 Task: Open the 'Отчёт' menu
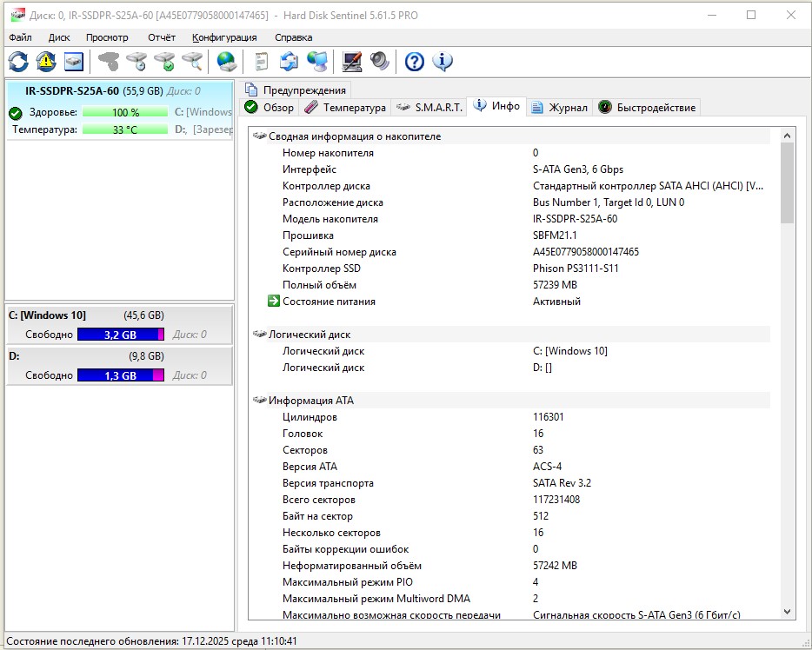(161, 37)
